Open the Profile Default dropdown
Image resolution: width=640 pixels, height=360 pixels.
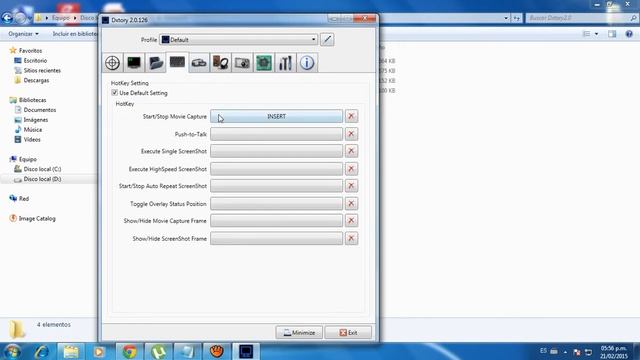click(239, 40)
